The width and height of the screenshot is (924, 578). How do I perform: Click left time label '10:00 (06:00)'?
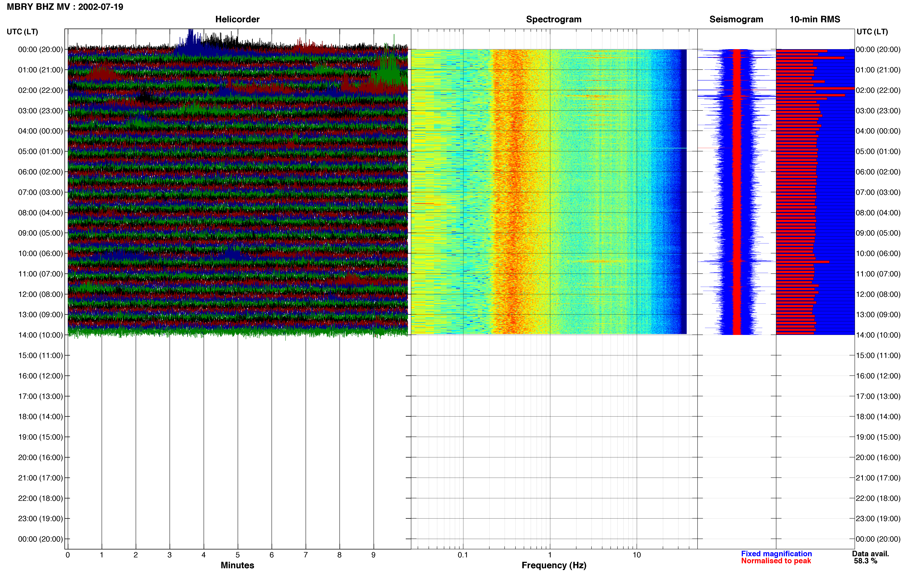click(x=41, y=253)
